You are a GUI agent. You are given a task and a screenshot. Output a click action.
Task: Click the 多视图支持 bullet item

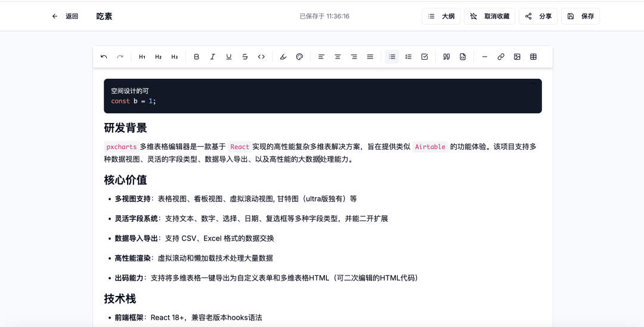(x=236, y=199)
